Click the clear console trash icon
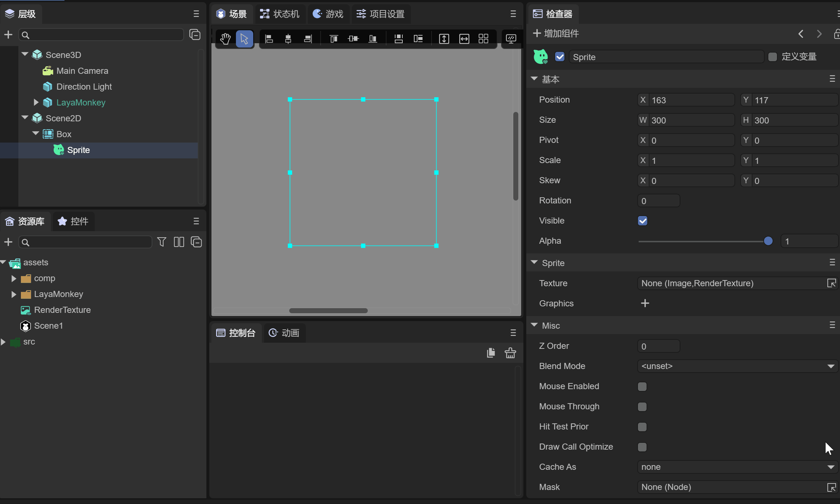 [x=510, y=353]
